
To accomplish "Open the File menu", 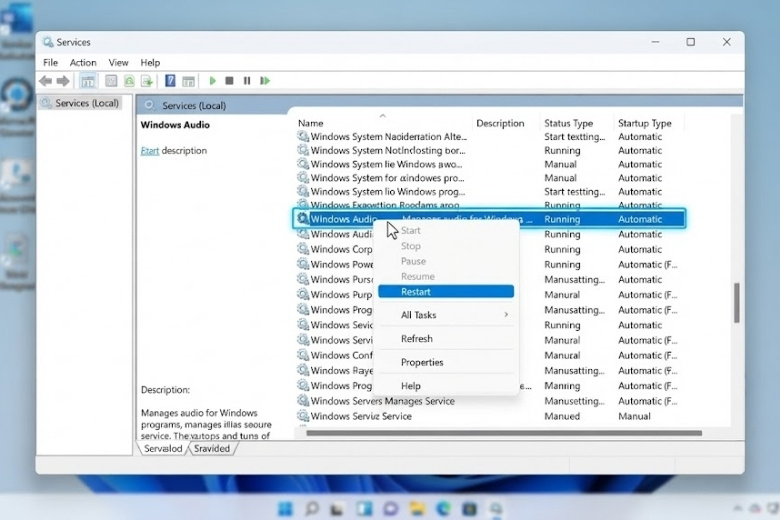I will point(50,63).
